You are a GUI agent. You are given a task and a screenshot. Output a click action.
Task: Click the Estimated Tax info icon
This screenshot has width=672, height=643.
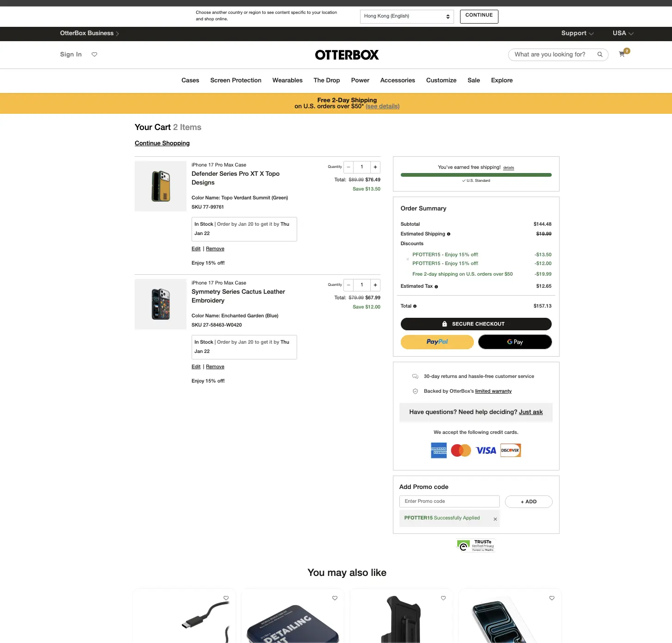[436, 287]
